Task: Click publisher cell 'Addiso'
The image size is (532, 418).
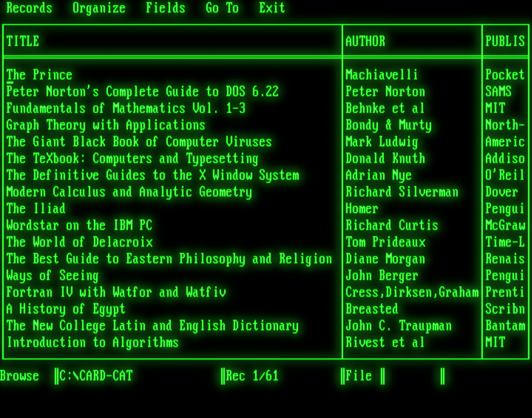Action: 505,158
